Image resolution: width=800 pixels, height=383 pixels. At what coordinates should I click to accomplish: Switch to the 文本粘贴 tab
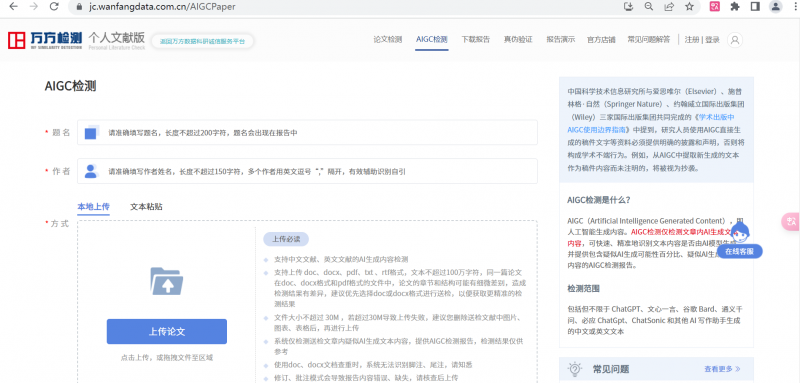point(146,207)
